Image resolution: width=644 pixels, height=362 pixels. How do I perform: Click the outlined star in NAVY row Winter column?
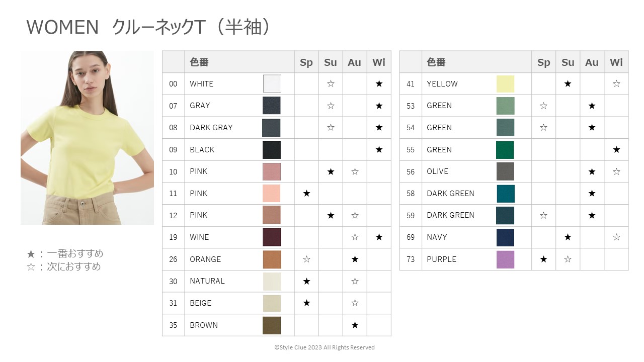616,237
